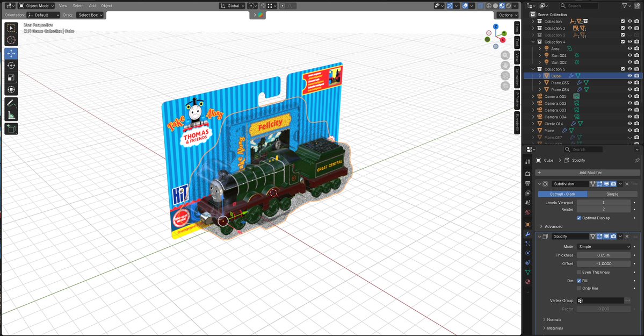Open the Modifier properties wrench tab
The image size is (644, 336).
528,234
